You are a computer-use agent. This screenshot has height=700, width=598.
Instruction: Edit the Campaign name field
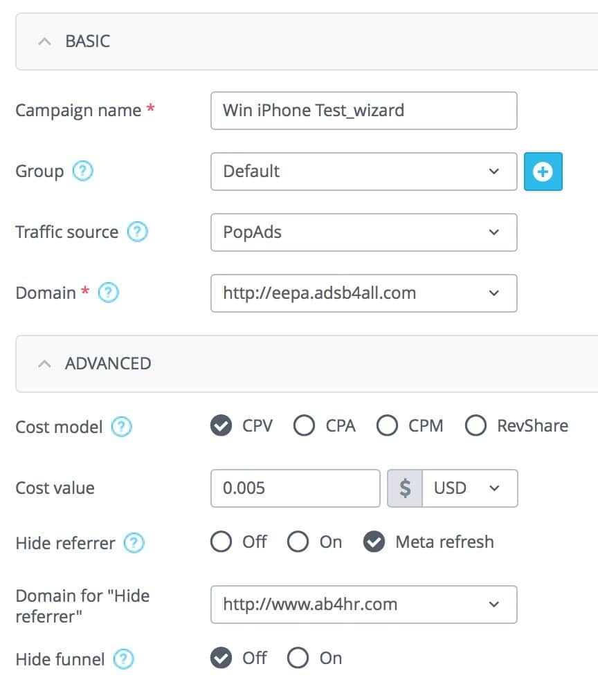pyautogui.click(x=363, y=111)
